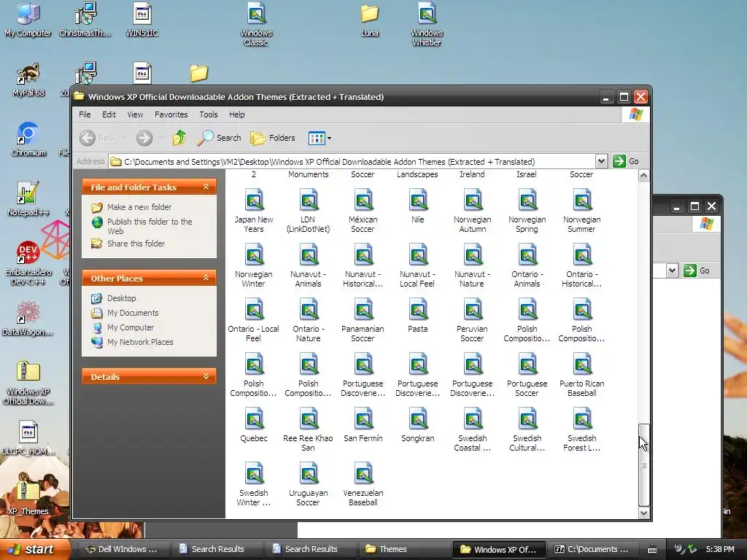Select the Panamanian Soccer theme file
The width and height of the screenshot is (747, 560).
[363, 319]
